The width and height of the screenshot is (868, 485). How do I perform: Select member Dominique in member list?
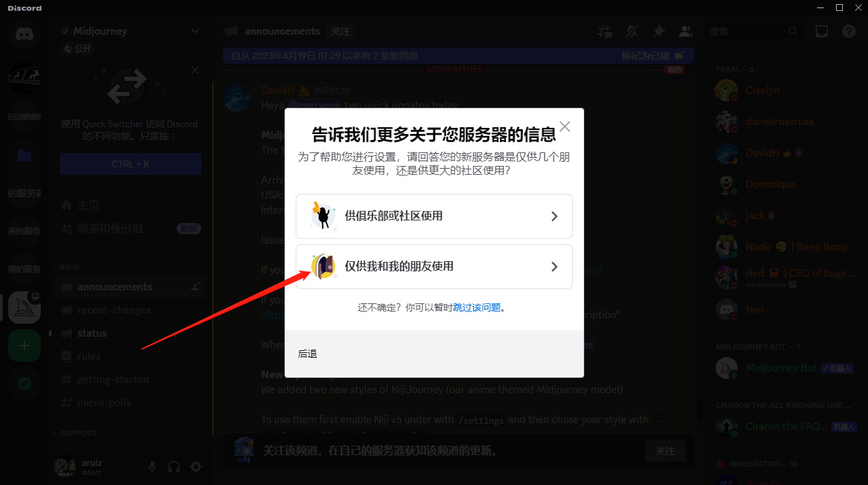click(x=786, y=184)
